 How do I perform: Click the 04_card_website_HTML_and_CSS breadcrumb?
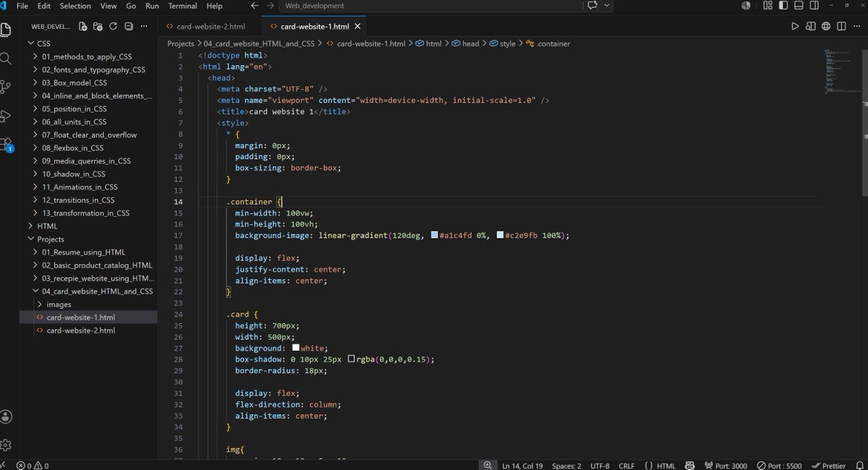259,43
